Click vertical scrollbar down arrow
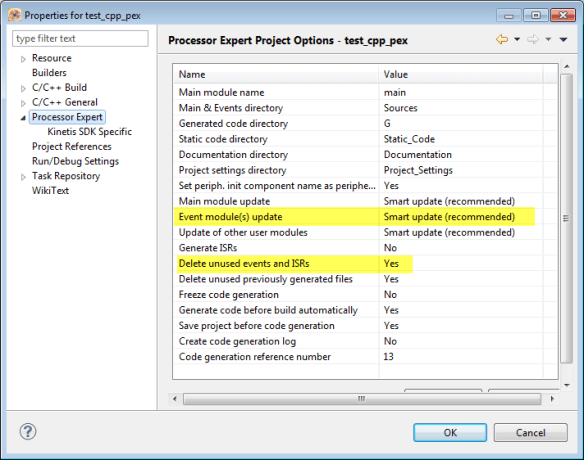Viewport: 584px width, 460px height. [x=566, y=385]
